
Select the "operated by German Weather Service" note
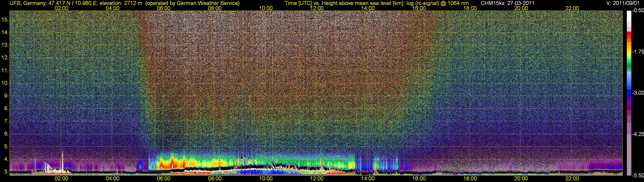193,3
